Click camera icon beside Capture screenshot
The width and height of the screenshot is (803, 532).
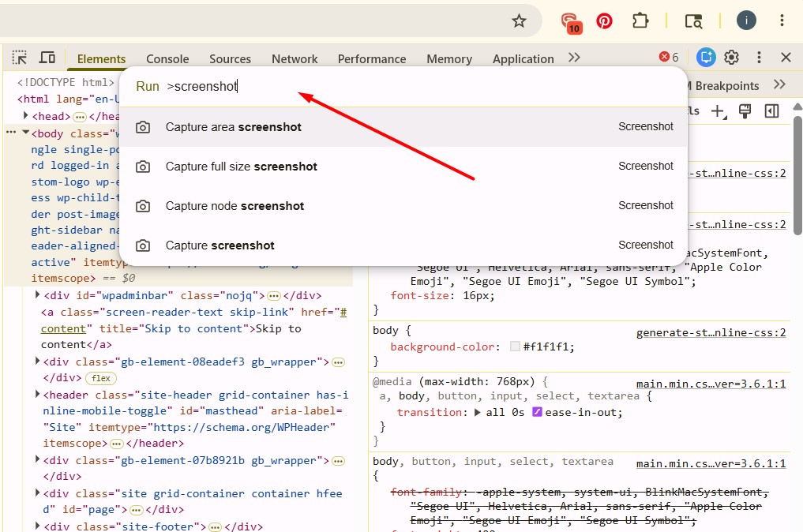tap(143, 245)
